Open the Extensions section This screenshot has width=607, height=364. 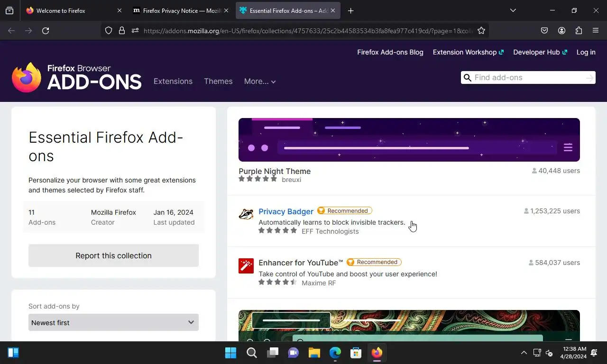coord(173,81)
